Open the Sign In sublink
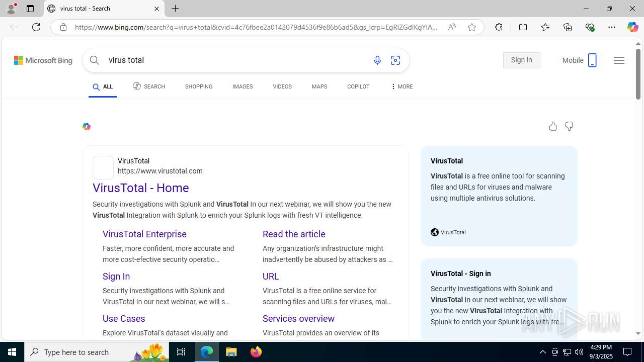The height and width of the screenshot is (362, 644). pyautogui.click(x=116, y=277)
